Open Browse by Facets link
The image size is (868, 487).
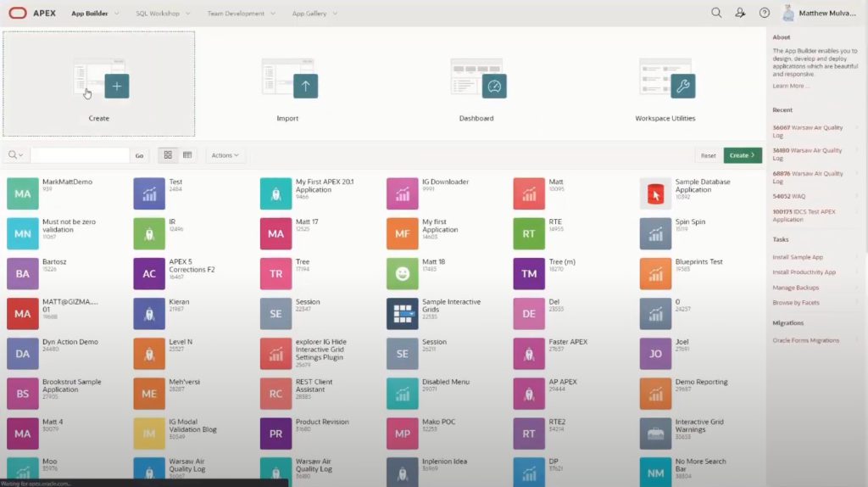coord(795,303)
